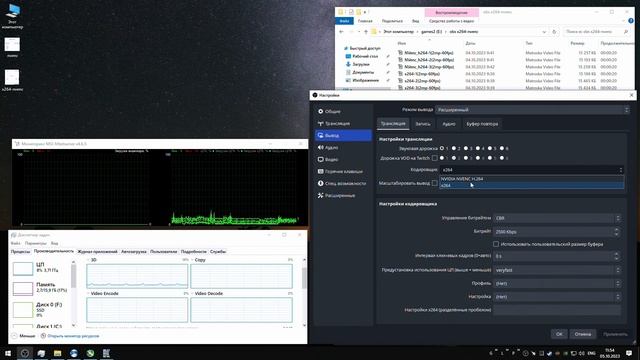Screen dimensions: 640x360
Task: Choose x264 option in encoder list
Action: pos(531,185)
